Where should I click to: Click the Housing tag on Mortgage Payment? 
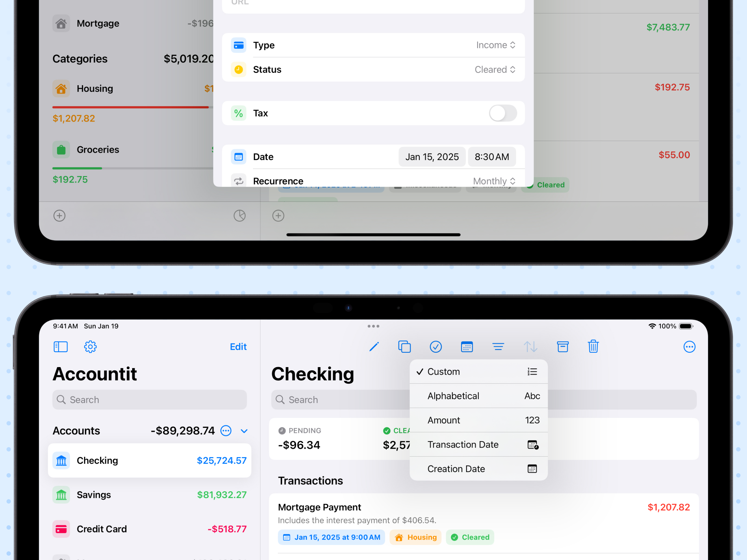coord(415,537)
